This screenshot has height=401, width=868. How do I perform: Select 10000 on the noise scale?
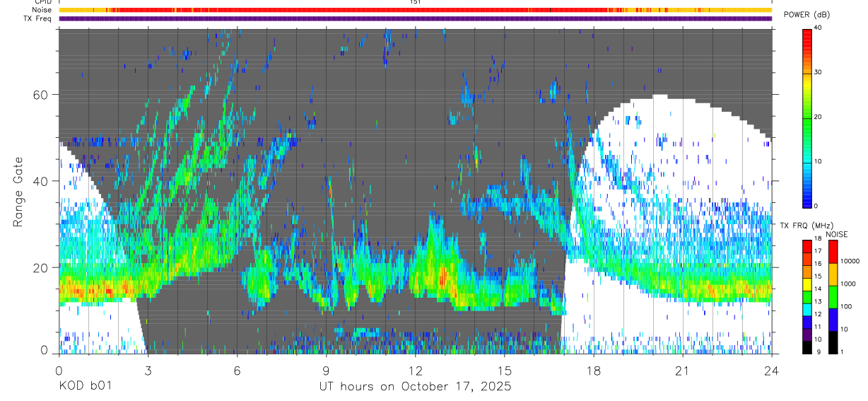tap(850, 261)
